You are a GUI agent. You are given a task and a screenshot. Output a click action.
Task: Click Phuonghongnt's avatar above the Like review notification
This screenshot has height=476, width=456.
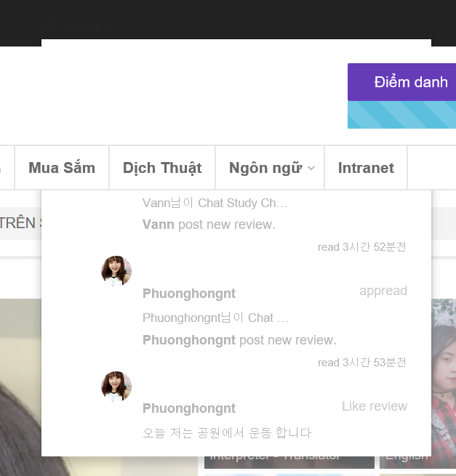point(116,387)
